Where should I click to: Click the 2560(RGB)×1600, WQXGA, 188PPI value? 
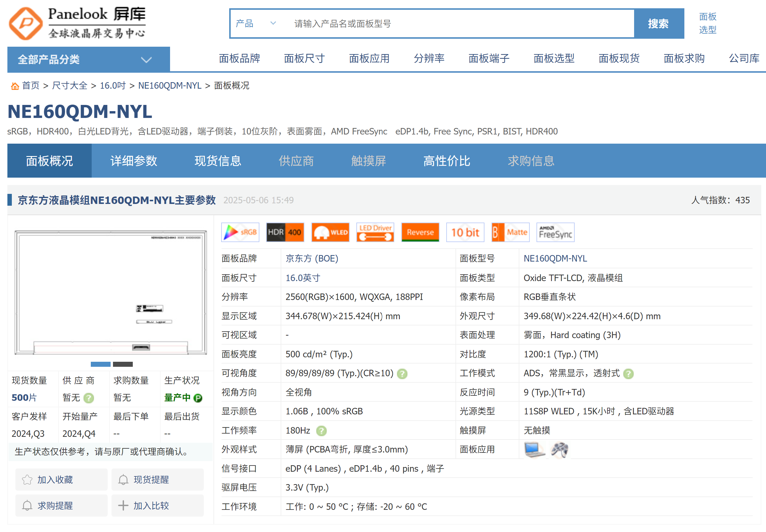click(x=354, y=297)
